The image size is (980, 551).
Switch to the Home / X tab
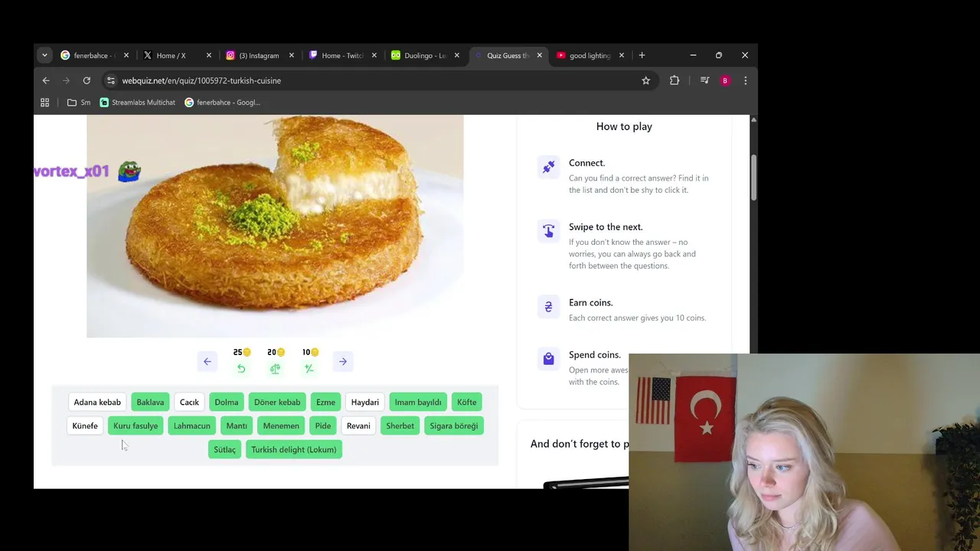coord(176,55)
